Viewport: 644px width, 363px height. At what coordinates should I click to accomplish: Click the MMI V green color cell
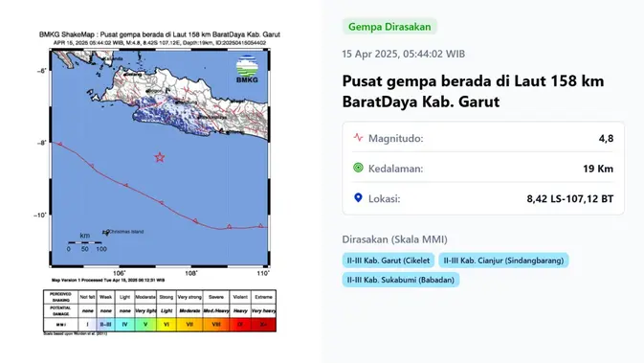coord(145,325)
